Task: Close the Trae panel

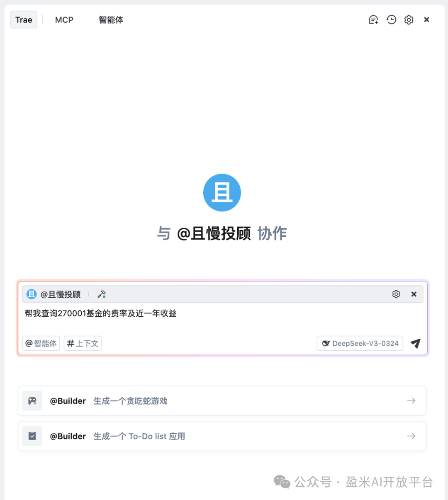Action: click(426, 20)
